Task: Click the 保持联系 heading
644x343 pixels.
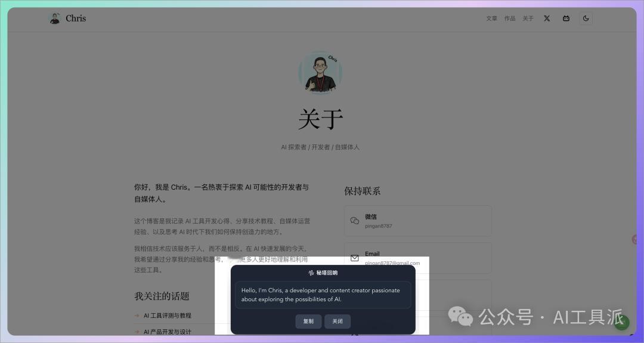Action: tap(363, 191)
